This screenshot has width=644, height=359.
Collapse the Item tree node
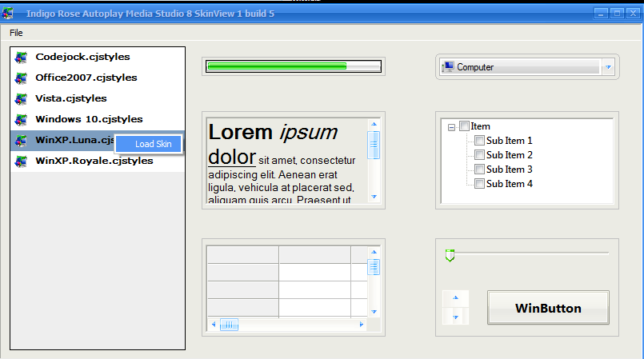[x=451, y=127]
